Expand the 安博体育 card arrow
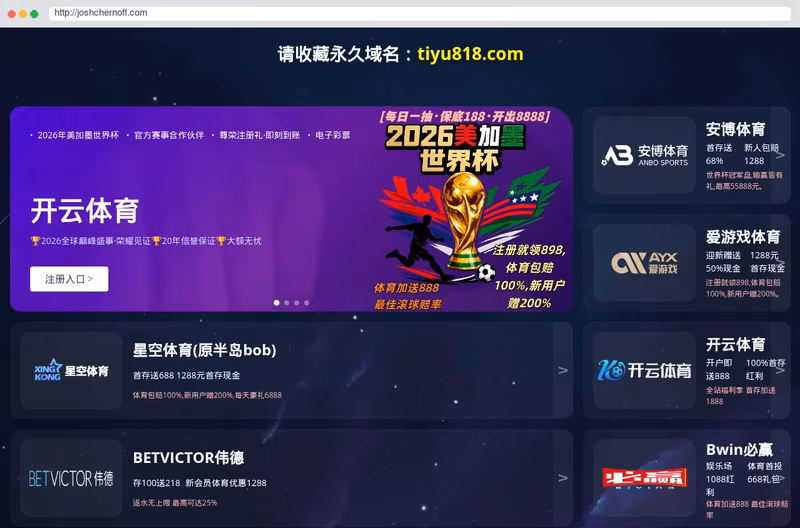 point(780,155)
